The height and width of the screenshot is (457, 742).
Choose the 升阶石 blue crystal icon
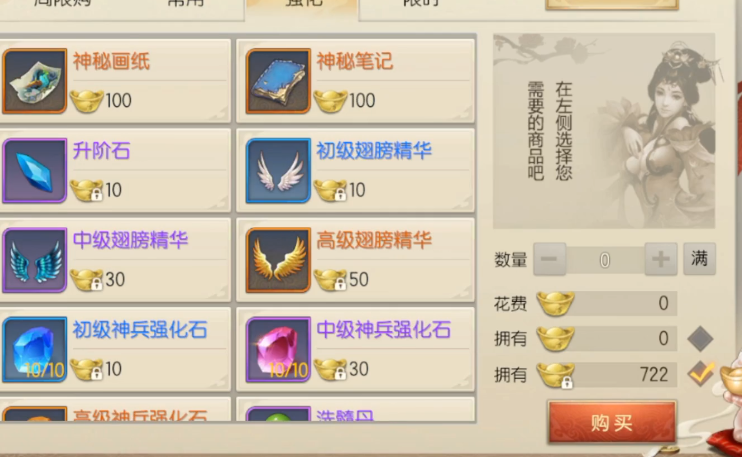(35, 170)
